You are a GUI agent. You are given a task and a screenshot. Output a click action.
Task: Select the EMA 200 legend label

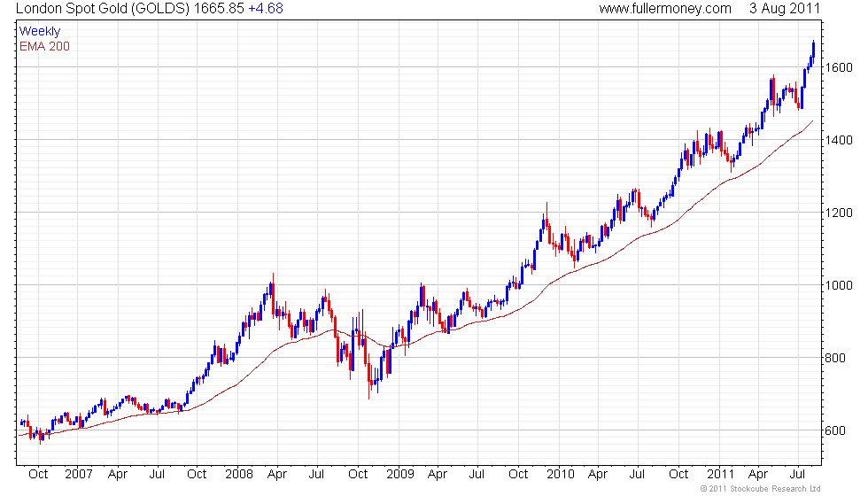click(x=45, y=46)
